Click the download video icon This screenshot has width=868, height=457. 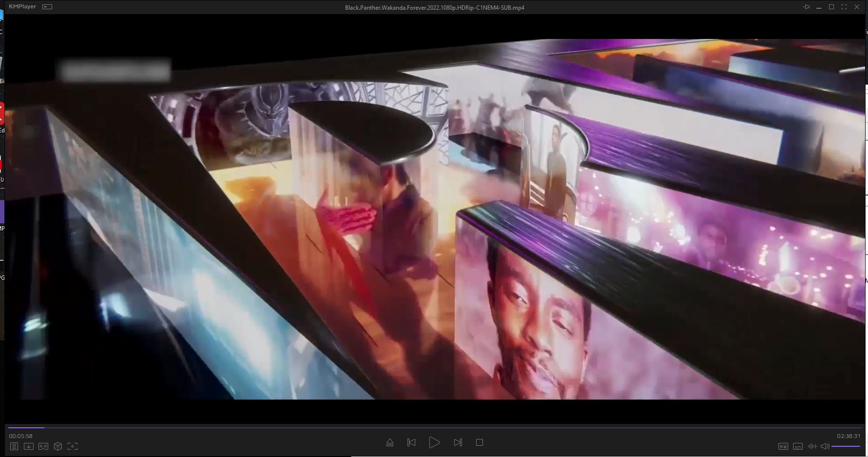click(x=29, y=446)
